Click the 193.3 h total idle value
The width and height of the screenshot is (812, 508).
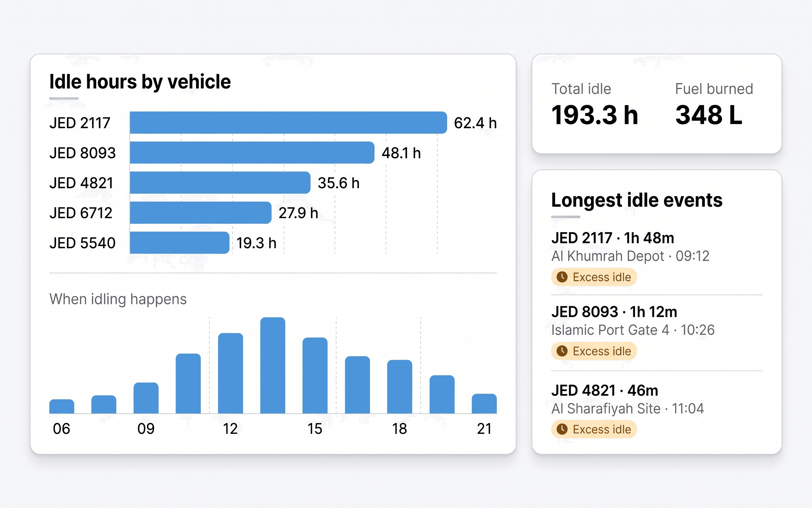(x=595, y=115)
